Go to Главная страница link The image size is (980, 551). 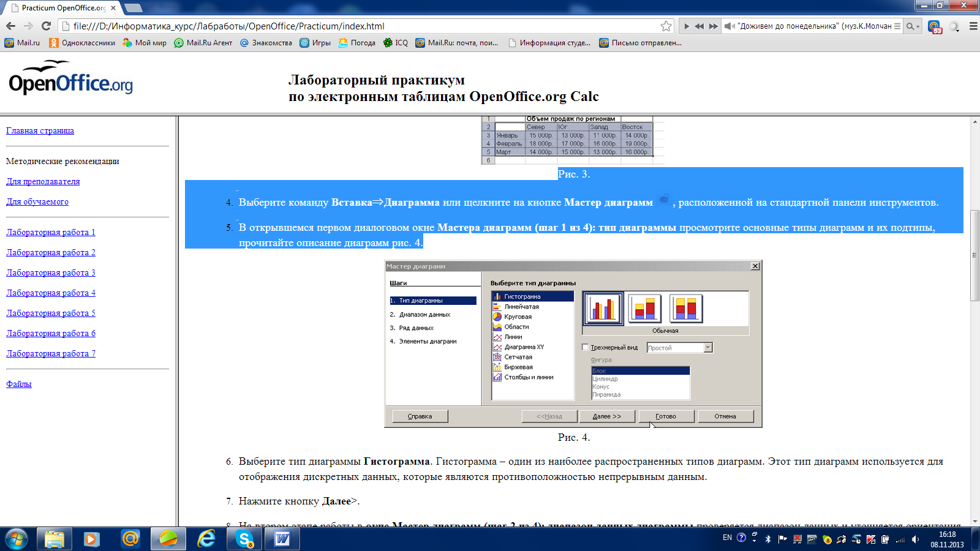40,130
